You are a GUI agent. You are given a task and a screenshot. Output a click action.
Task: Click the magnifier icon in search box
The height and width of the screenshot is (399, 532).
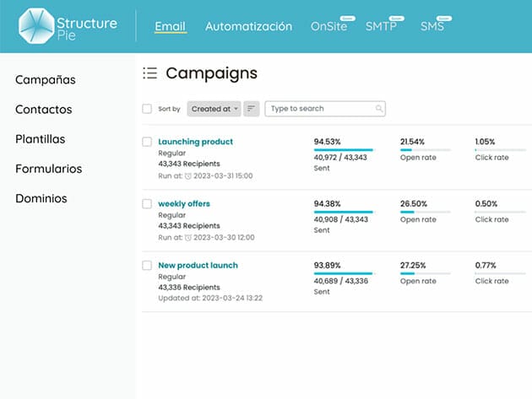click(x=379, y=109)
